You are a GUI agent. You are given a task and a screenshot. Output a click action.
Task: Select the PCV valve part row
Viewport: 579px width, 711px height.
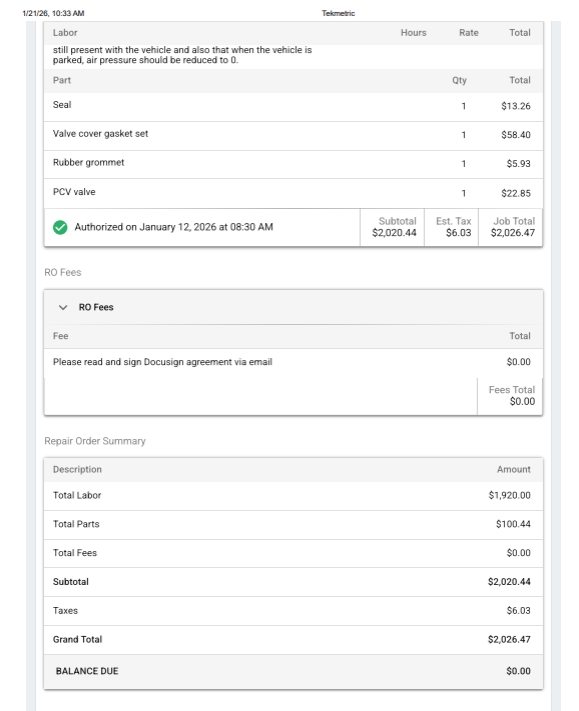(293, 193)
